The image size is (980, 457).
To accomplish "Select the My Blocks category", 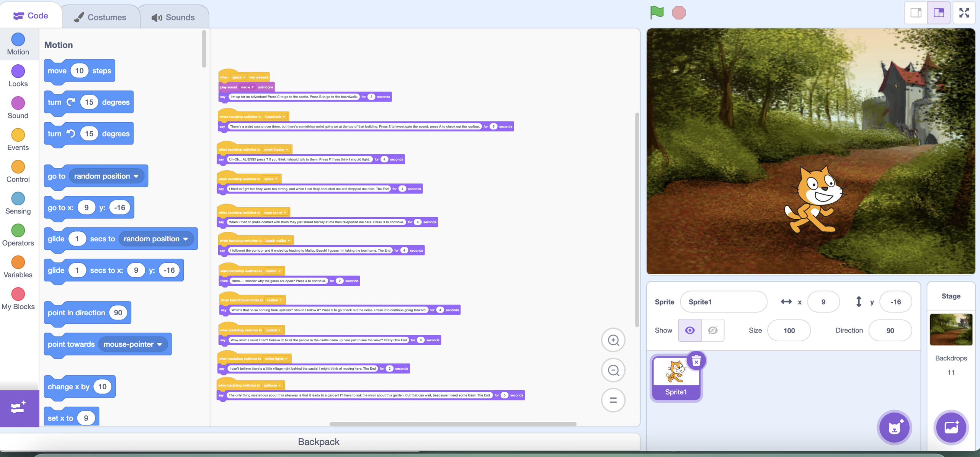I will pos(18,299).
